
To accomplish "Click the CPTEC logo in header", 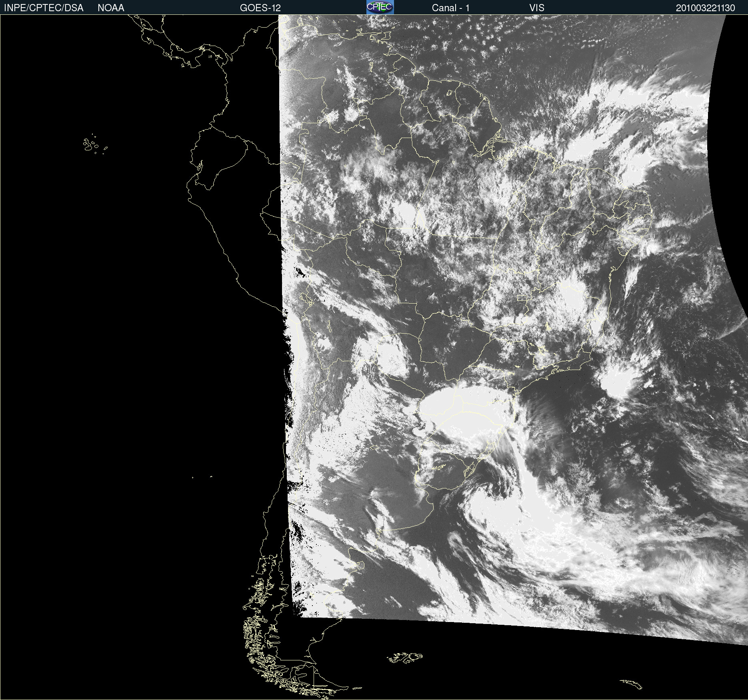I will click(x=380, y=7).
